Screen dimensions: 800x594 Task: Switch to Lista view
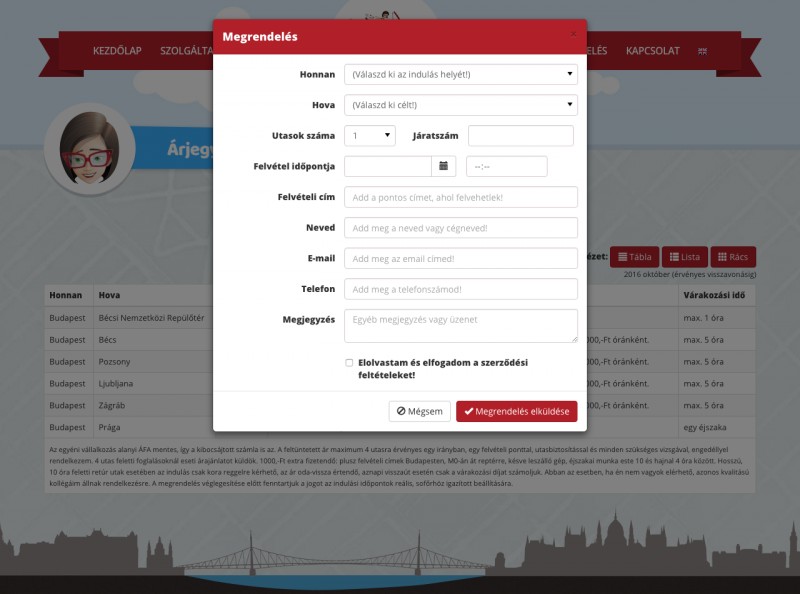pos(685,257)
